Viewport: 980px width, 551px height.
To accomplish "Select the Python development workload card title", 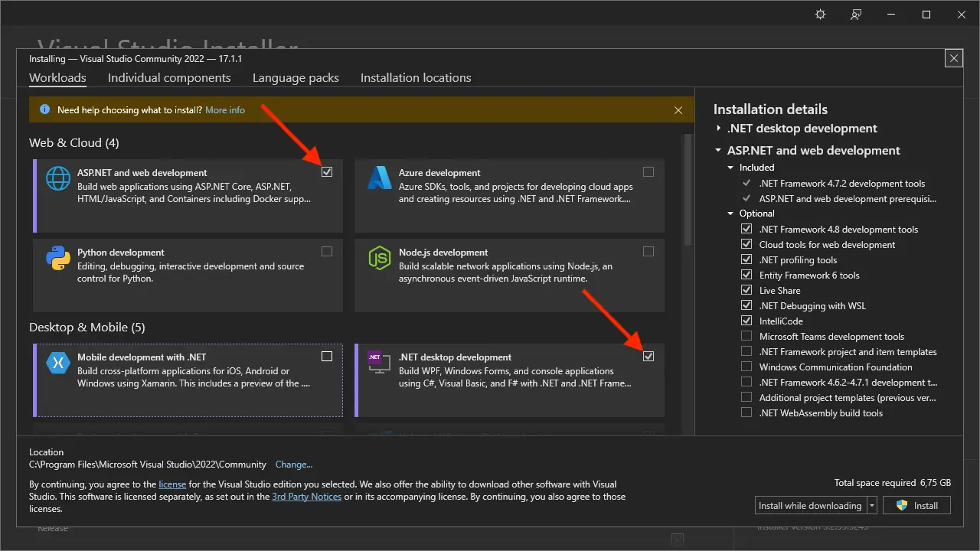I will click(x=121, y=253).
